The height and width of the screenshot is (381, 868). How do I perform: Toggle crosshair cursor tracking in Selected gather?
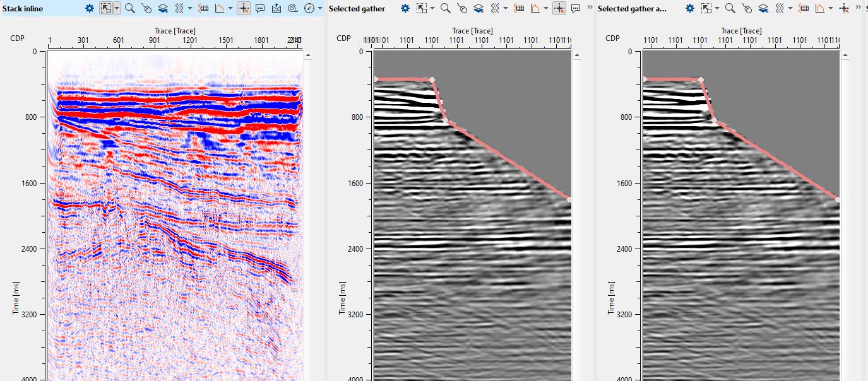(559, 8)
